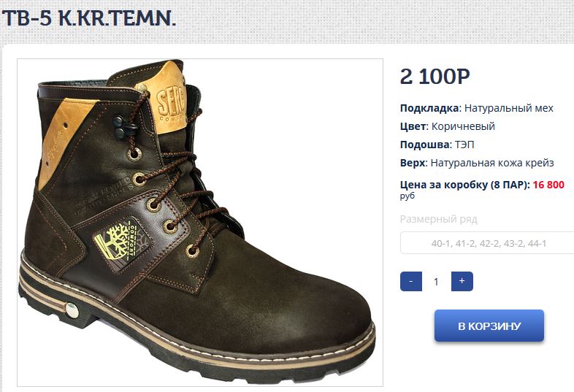Click the Натуральная кожа крейз value
Viewport: 574px width, 392px height.
492,163
